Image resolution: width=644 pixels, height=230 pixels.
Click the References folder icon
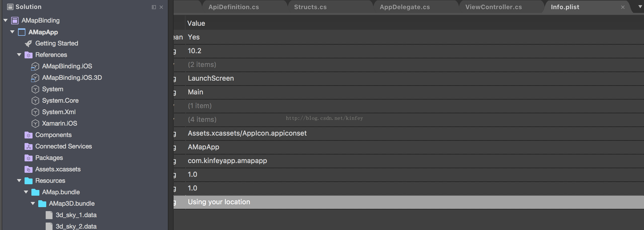click(x=29, y=55)
